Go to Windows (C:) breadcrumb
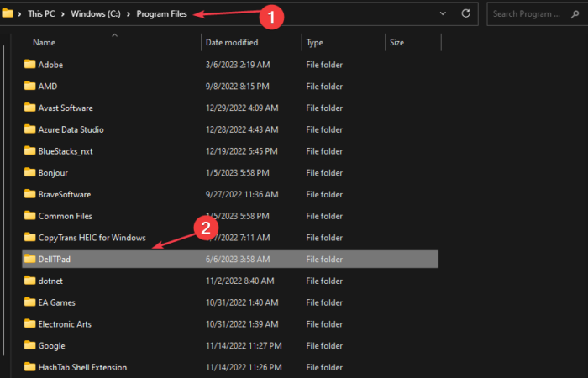588x378 pixels. point(96,14)
